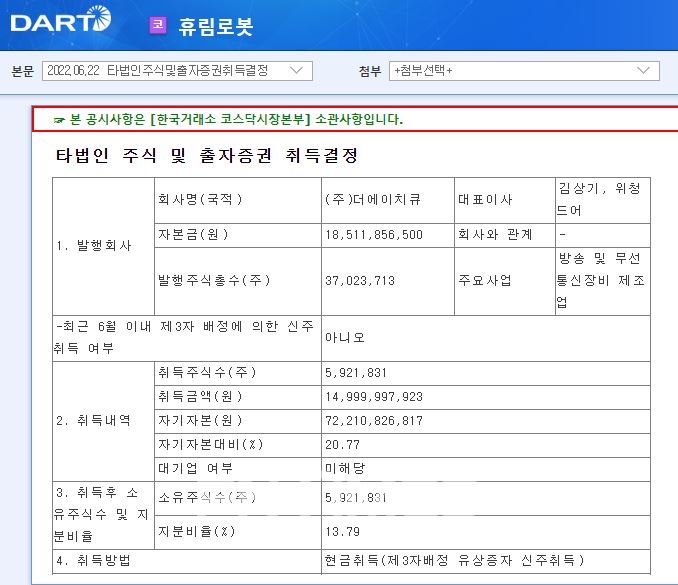Click the title 타법인 주식 및 출자증권 취득결정
Viewport: 678px width, 585px height.
point(207,156)
